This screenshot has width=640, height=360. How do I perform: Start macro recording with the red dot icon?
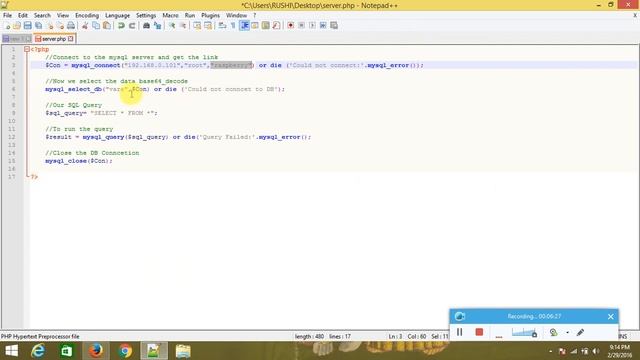(291, 26)
